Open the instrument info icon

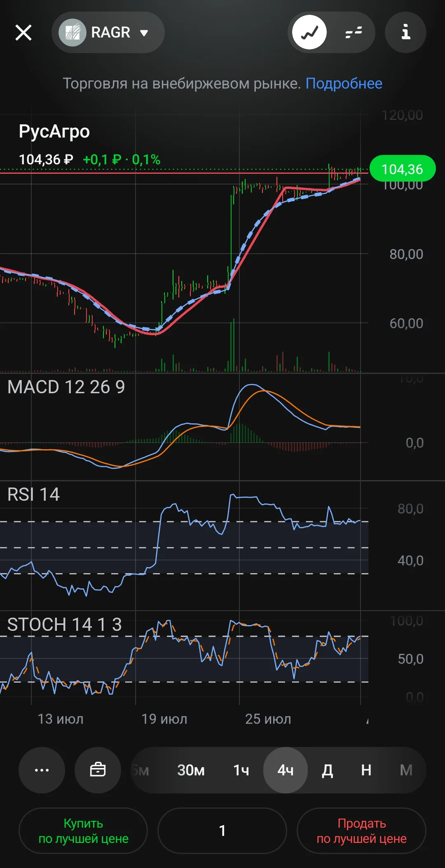click(x=405, y=32)
